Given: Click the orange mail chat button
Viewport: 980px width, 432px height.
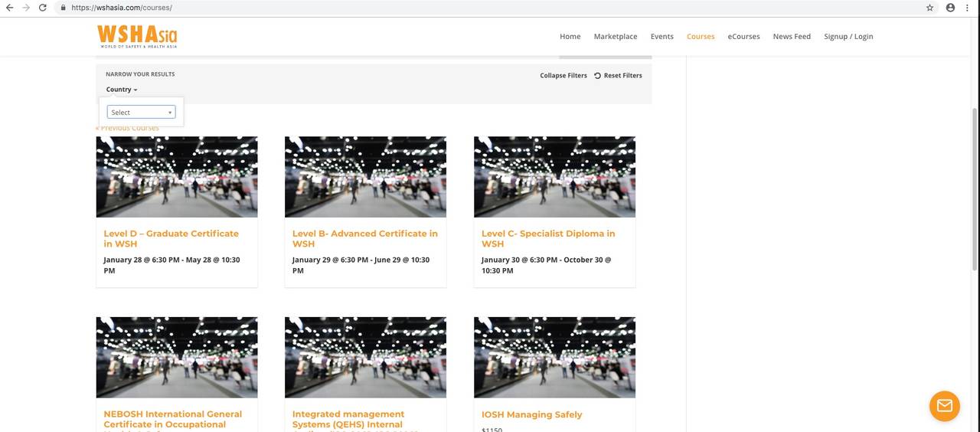Looking at the screenshot, I should [944, 406].
